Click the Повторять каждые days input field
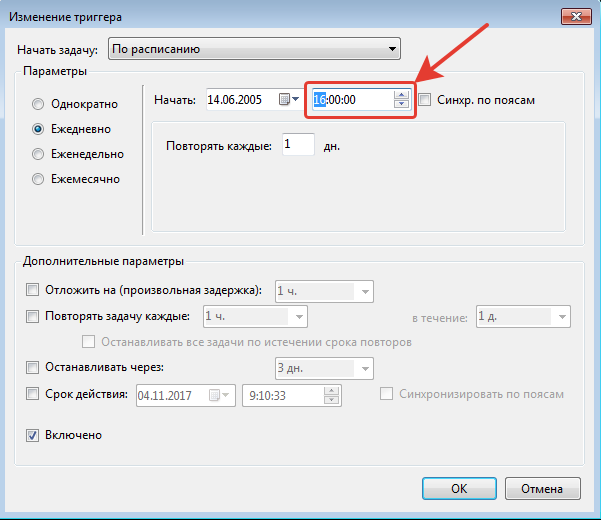 [x=298, y=144]
